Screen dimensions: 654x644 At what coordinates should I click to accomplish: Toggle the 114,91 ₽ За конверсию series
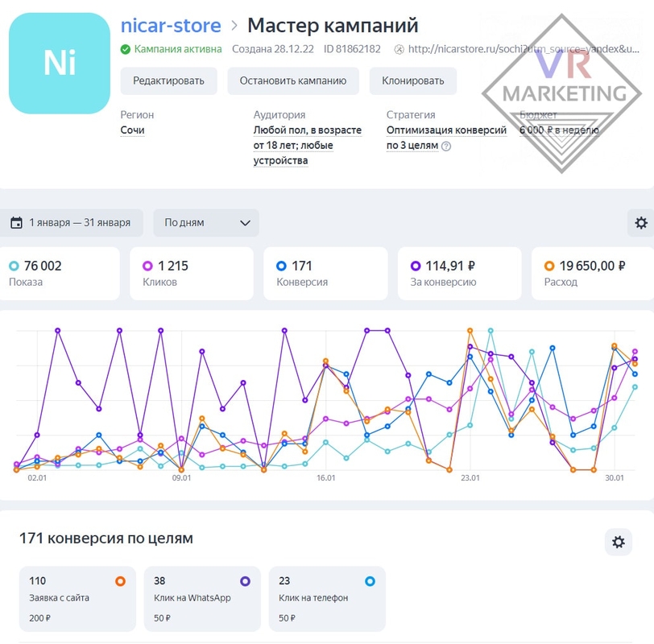[x=460, y=274]
